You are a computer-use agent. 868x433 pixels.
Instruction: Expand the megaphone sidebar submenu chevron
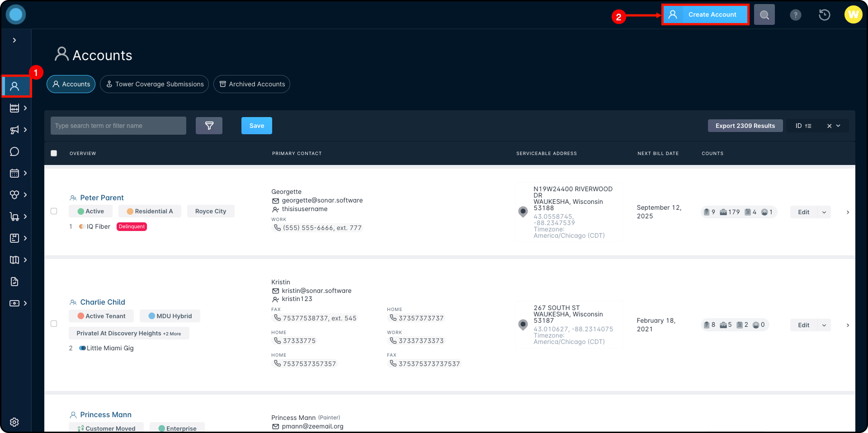[25, 130]
